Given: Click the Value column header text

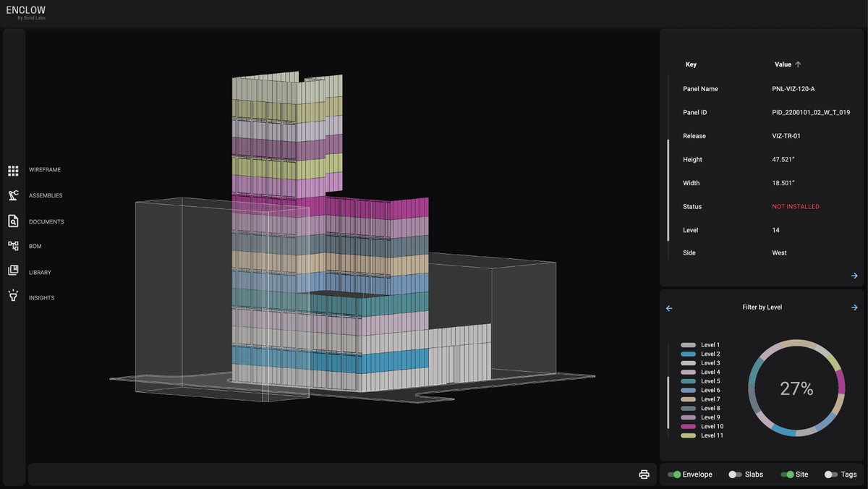Looking at the screenshot, I should click(x=783, y=64).
